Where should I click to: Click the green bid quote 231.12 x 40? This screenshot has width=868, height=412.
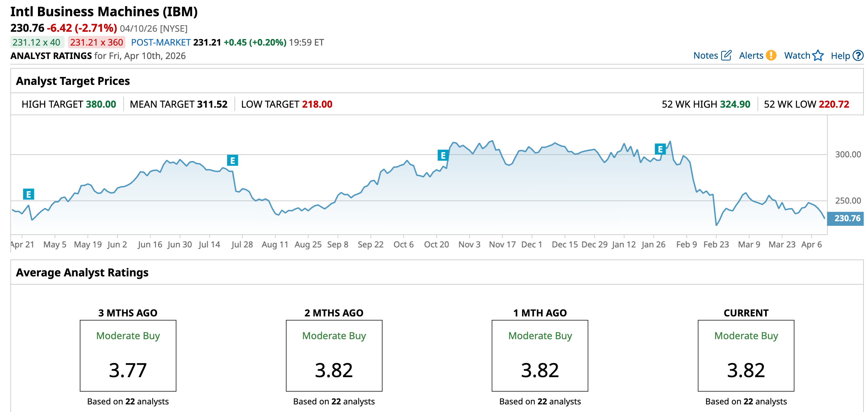click(37, 42)
